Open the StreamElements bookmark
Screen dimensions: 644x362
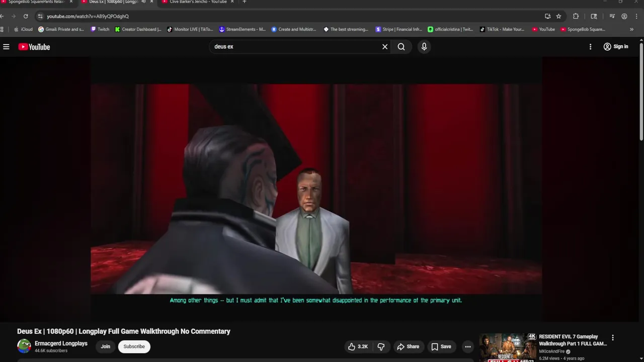(242, 29)
